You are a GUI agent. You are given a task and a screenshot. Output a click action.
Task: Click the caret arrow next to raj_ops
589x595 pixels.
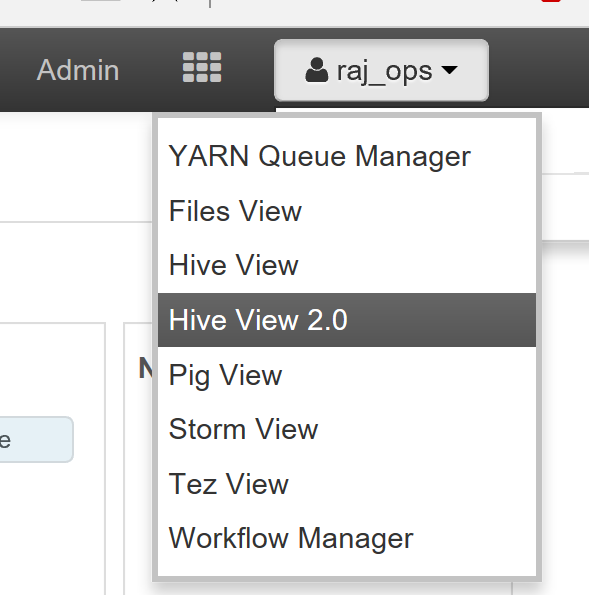click(450, 70)
